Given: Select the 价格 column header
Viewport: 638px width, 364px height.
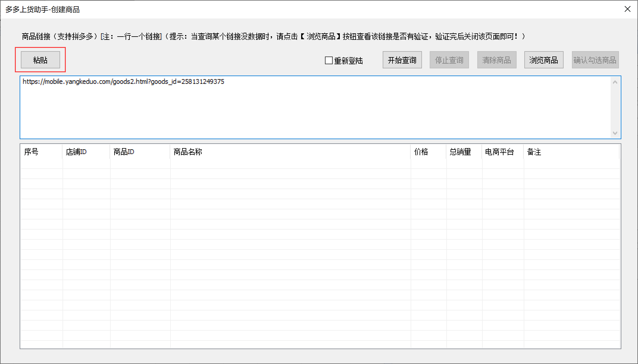Looking at the screenshot, I should coord(428,152).
